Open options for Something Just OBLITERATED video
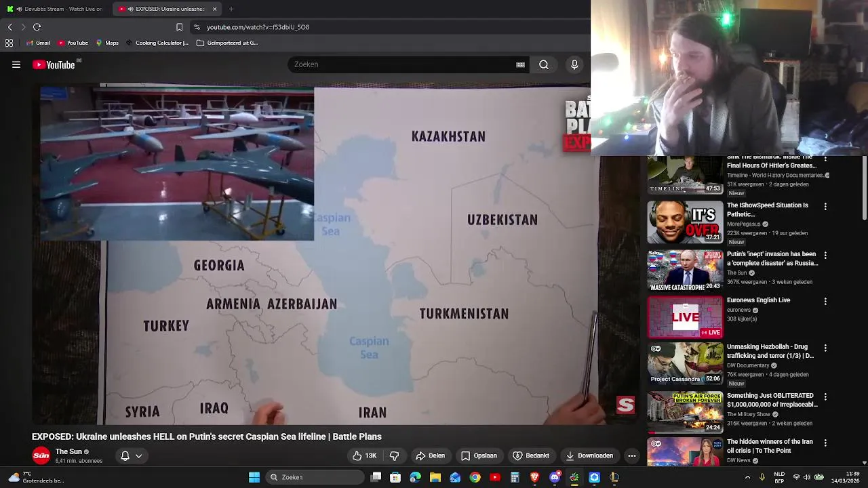Image resolution: width=868 pixels, height=488 pixels. 825,396
